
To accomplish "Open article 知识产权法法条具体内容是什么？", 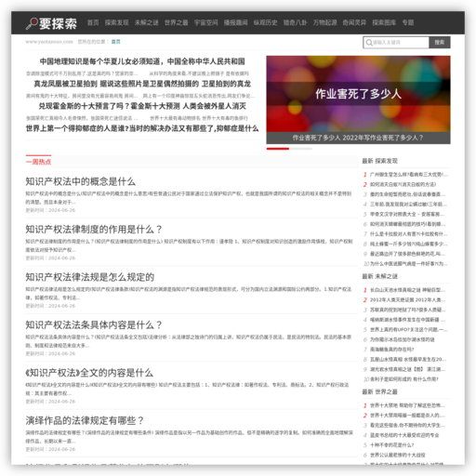I will tap(94, 324).
